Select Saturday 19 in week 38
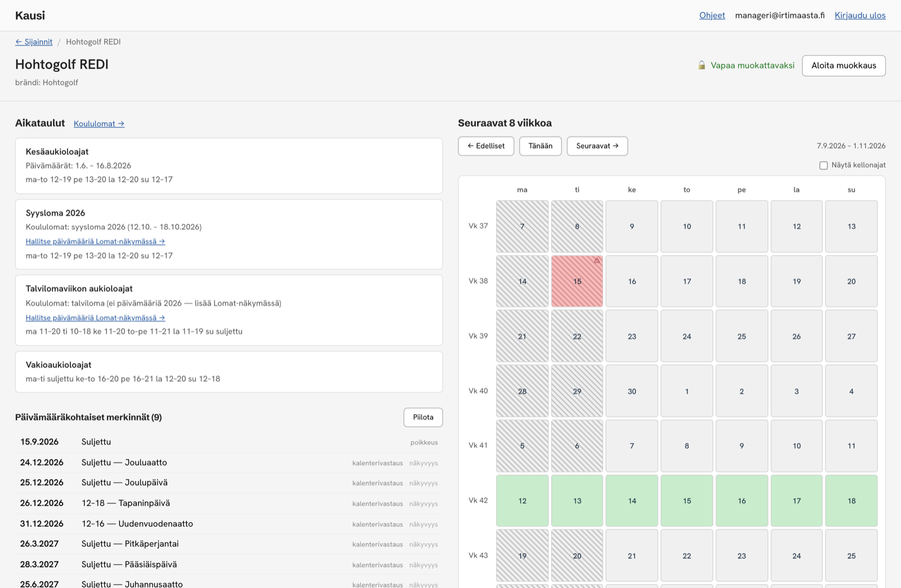 point(797,281)
